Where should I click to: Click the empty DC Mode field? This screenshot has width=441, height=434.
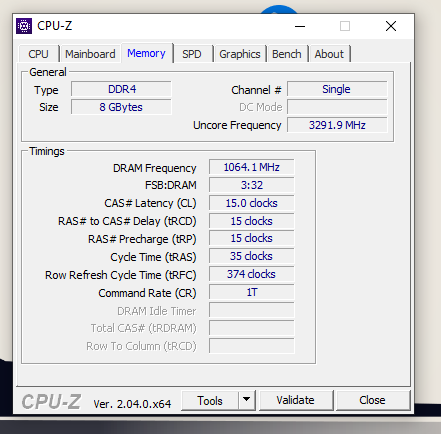(x=337, y=107)
